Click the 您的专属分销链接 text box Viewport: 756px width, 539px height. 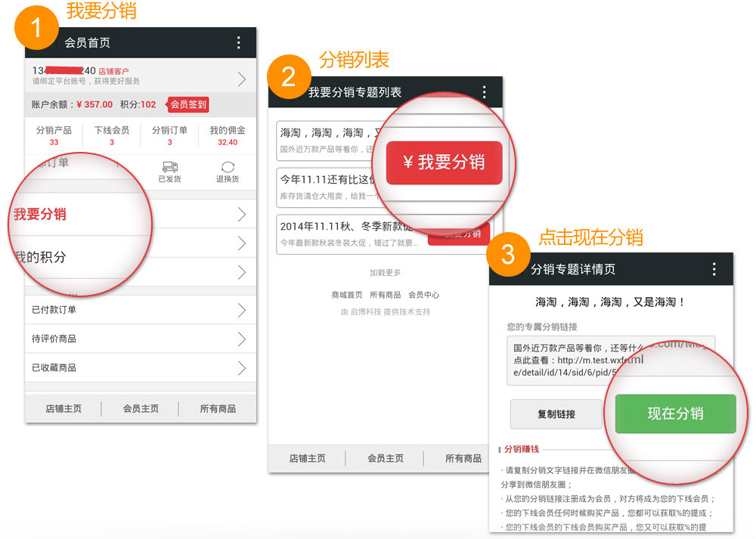[x=575, y=360]
